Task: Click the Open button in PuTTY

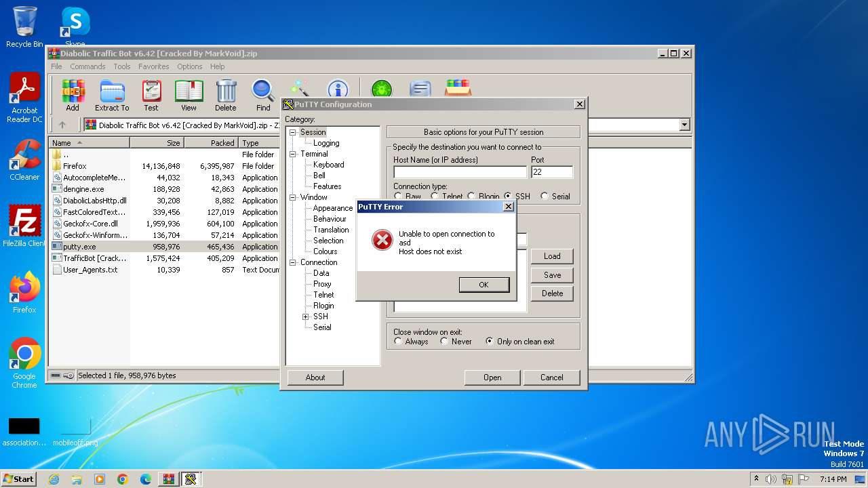Action: click(492, 378)
